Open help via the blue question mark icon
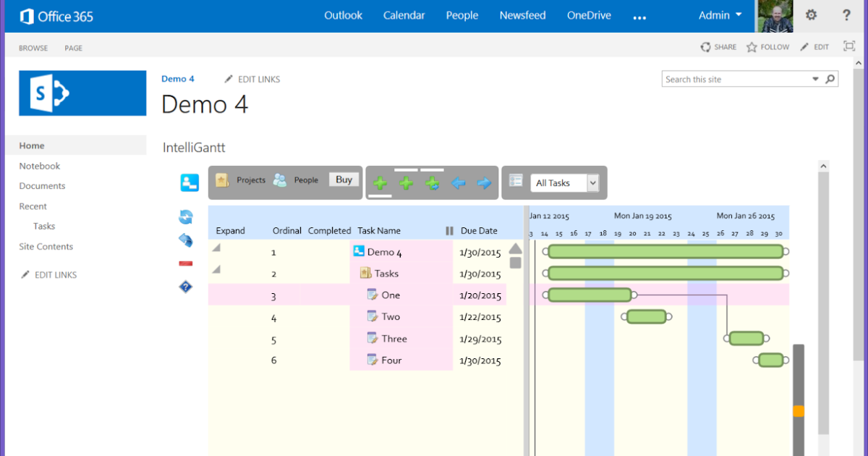868x456 pixels. 187,287
